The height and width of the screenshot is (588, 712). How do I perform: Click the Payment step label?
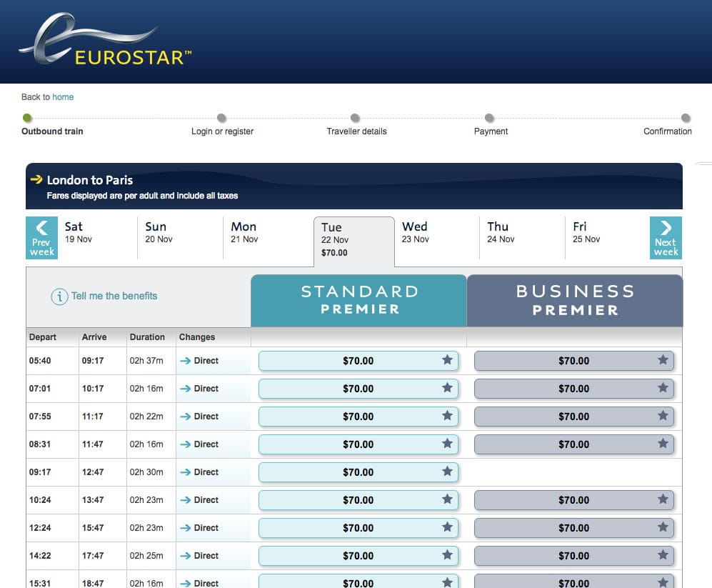(491, 131)
